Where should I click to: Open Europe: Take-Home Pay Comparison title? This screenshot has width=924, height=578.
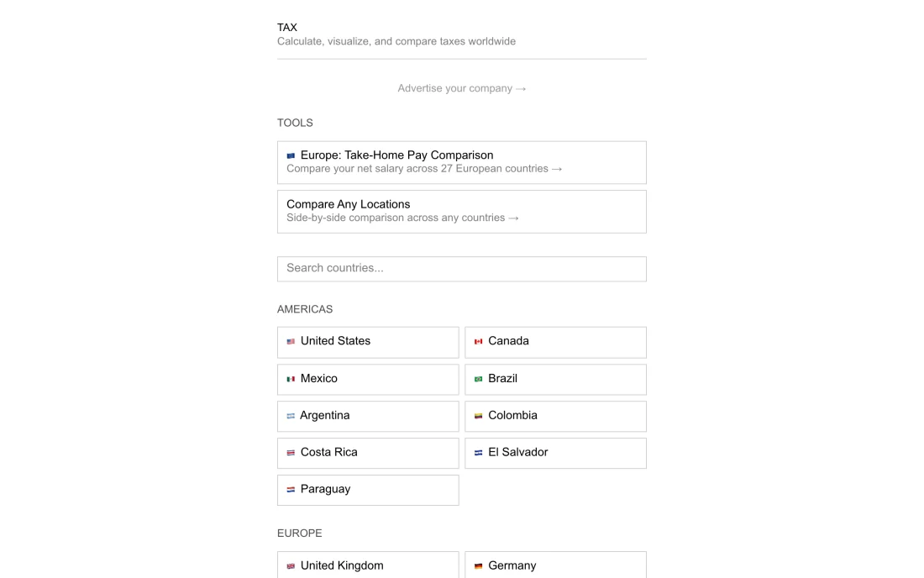coord(396,155)
